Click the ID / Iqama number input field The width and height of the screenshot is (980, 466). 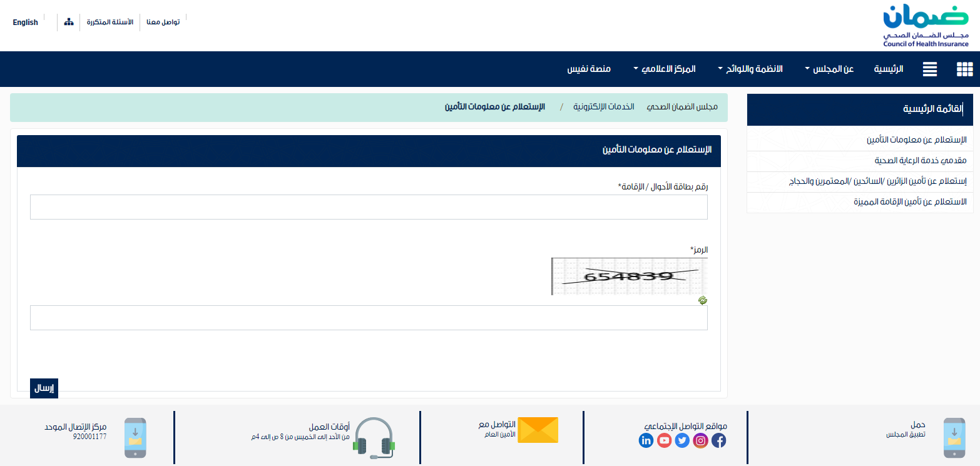(x=369, y=207)
